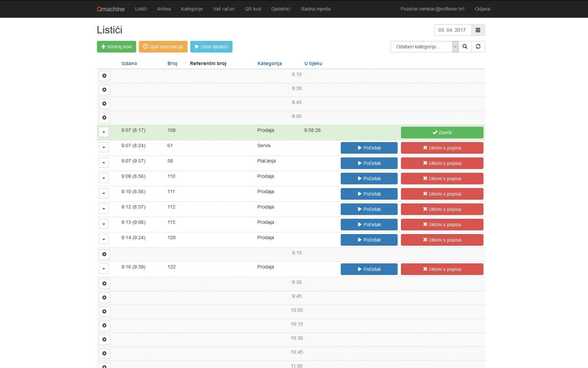This screenshot has height=368, width=588.
Task: Add ticket at 8:30 slot plus icon
Action: 104,90
